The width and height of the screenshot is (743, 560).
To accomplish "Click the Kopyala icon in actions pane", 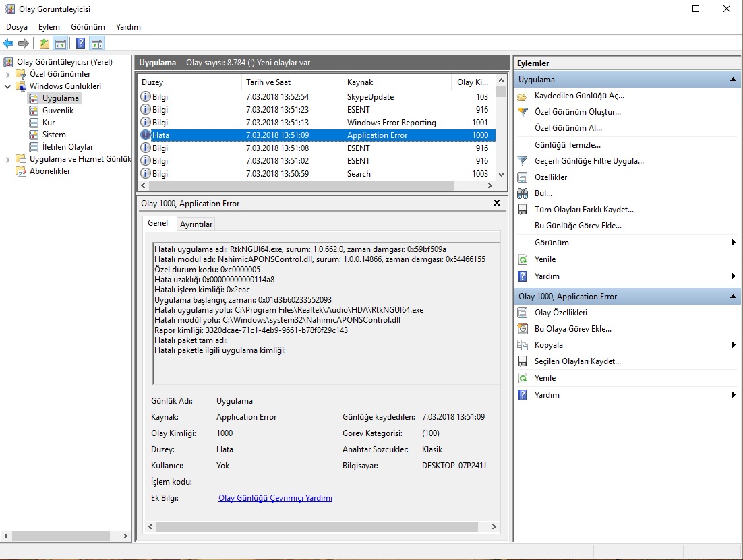I will [523, 345].
